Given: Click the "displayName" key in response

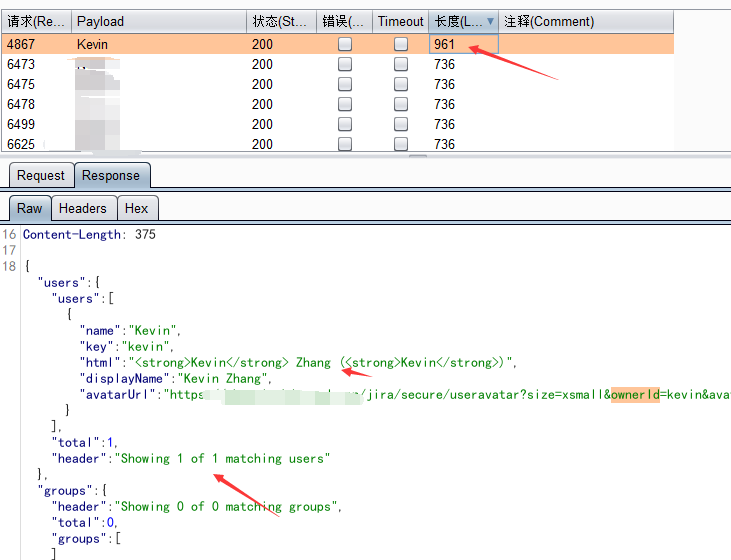Looking at the screenshot, I should coord(124,379).
